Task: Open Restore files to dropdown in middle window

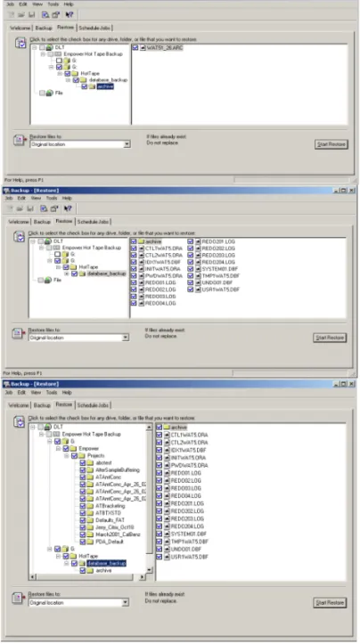Action: [x=126, y=338]
